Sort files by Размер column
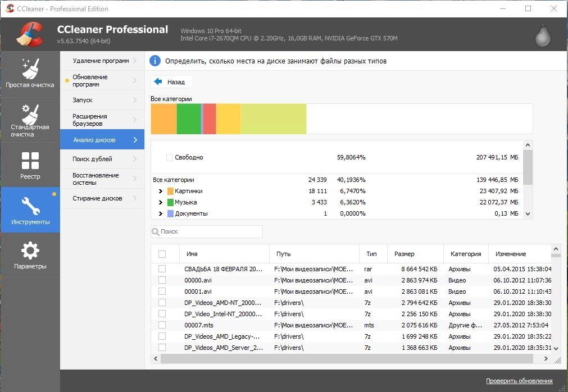Screen dimensions: 568x392 click(415, 254)
